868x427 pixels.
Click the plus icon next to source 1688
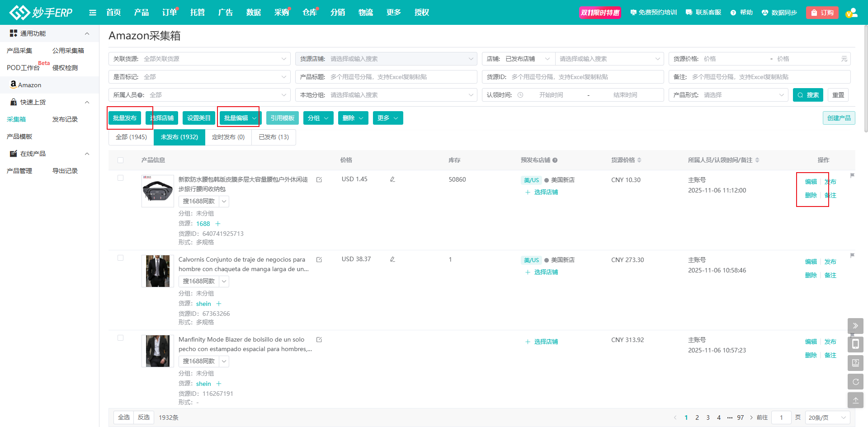tap(218, 224)
